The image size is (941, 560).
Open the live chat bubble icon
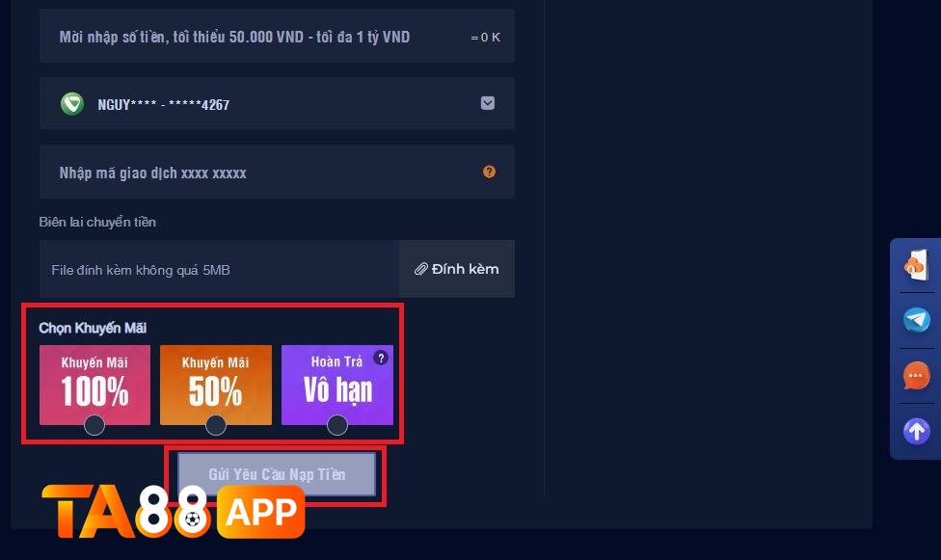point(916,376)
